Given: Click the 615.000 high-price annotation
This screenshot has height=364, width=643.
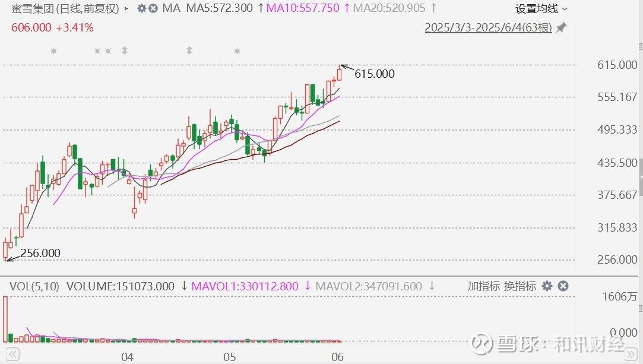Looking at the screenshot, I should pyautogui.click(x=375, y=74).
